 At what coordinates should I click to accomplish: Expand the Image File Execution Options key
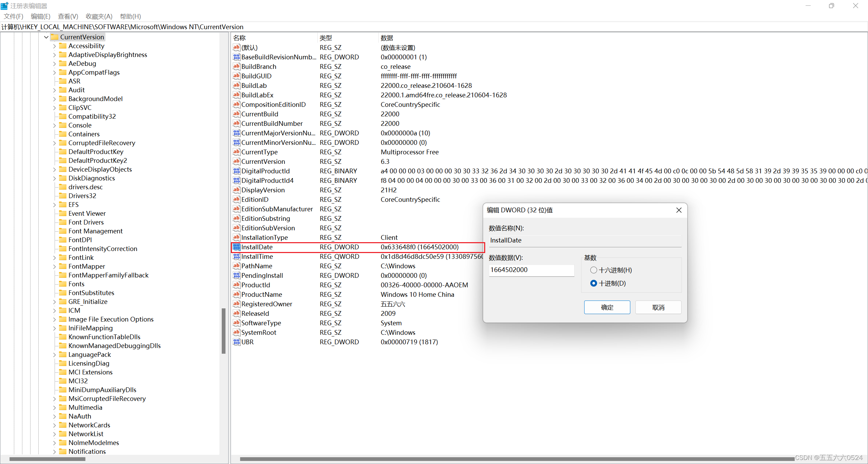point(54,319)
